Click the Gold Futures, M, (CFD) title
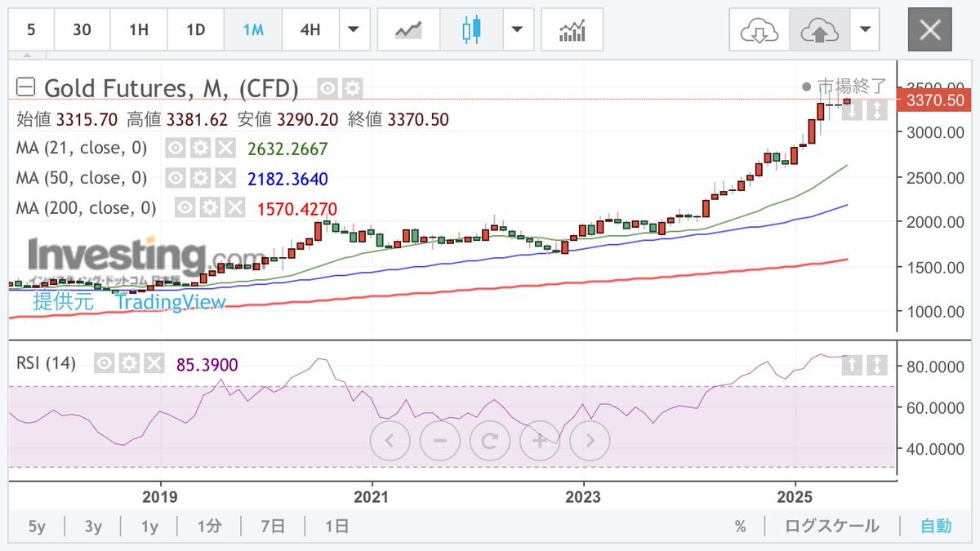The width and height of the screenshot is (980, 551). point(171,88)
